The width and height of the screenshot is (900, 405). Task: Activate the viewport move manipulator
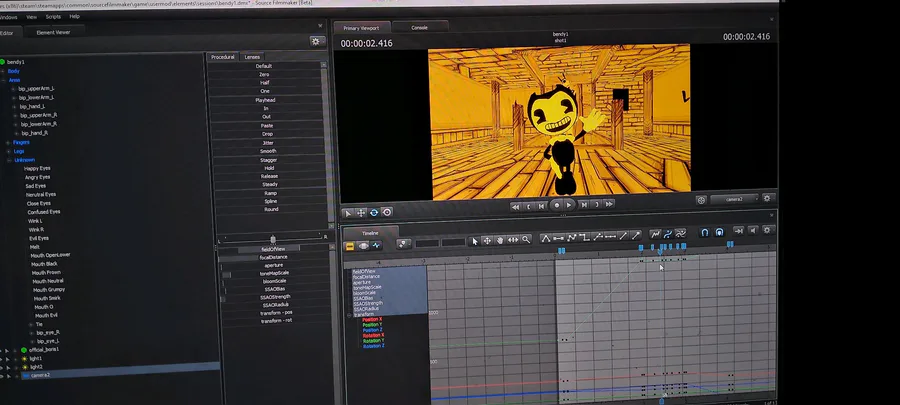pyautogui.click(x=360, y=213)
